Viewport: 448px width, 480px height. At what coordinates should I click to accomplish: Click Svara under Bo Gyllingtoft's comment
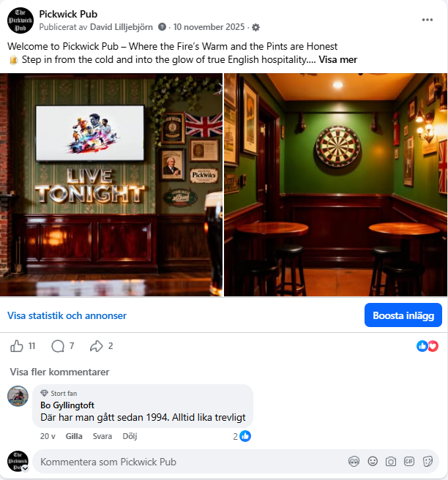tap(102, 436)
